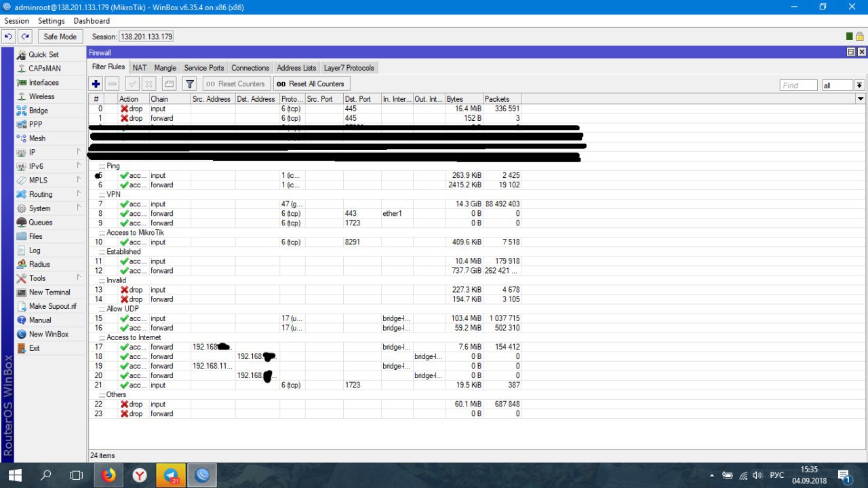The width and height of the screenshot is (868, 488).
Task: Switch to the Layer7 Protocols tab
Action: pos(349,68)
